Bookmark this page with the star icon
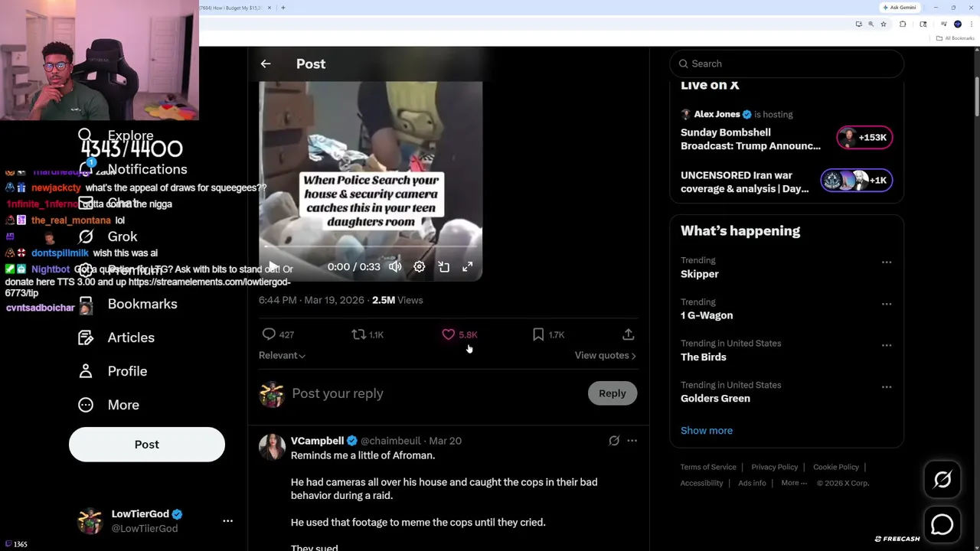The height and width of the screenshot is (551, 980). tap(883, 24)
